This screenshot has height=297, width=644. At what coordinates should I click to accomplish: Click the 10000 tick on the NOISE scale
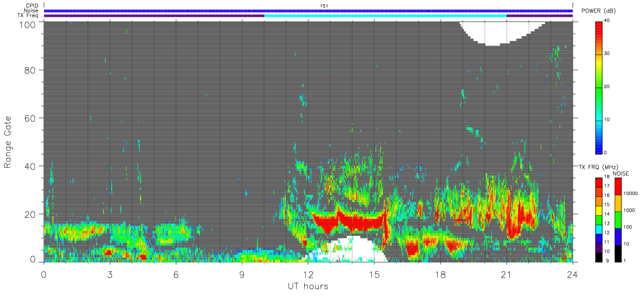pos(630,193)
